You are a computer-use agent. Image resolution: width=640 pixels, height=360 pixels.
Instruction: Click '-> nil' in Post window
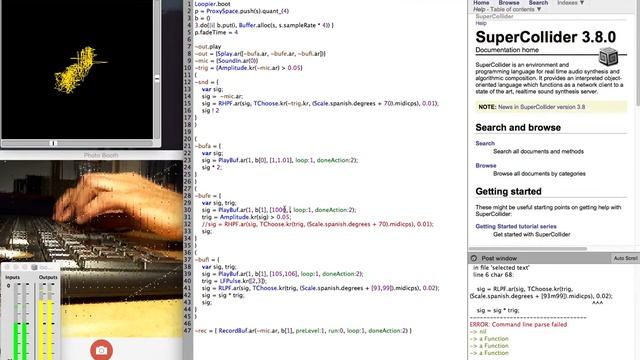[478, 332]
